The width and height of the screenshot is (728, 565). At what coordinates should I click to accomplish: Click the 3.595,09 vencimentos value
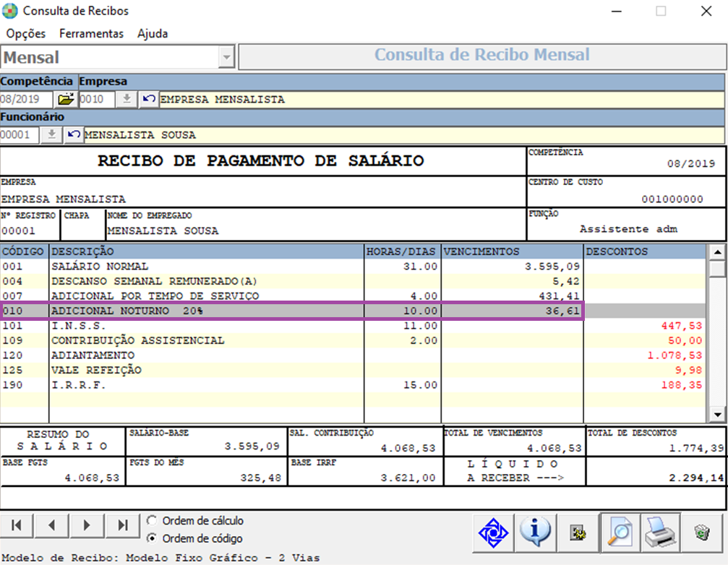pos(552,267)
